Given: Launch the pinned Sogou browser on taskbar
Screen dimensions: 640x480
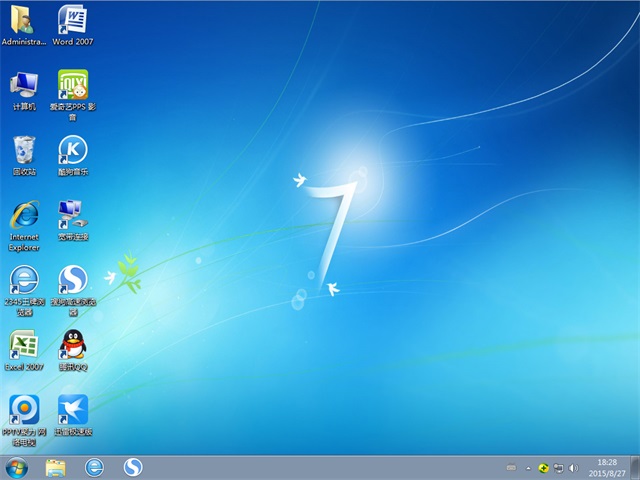Looking at the screenshot, I should tap(132, 467).
